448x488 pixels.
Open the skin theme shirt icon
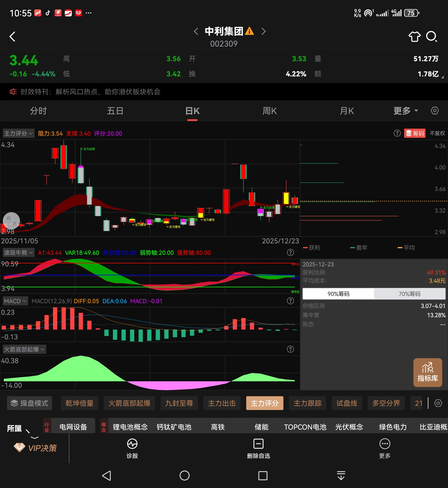(414, 37)
